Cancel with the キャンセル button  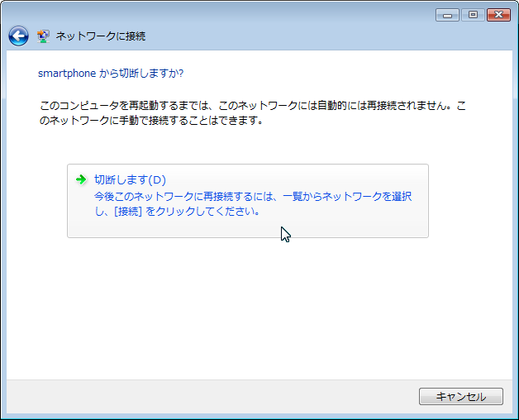coord(461,396)
